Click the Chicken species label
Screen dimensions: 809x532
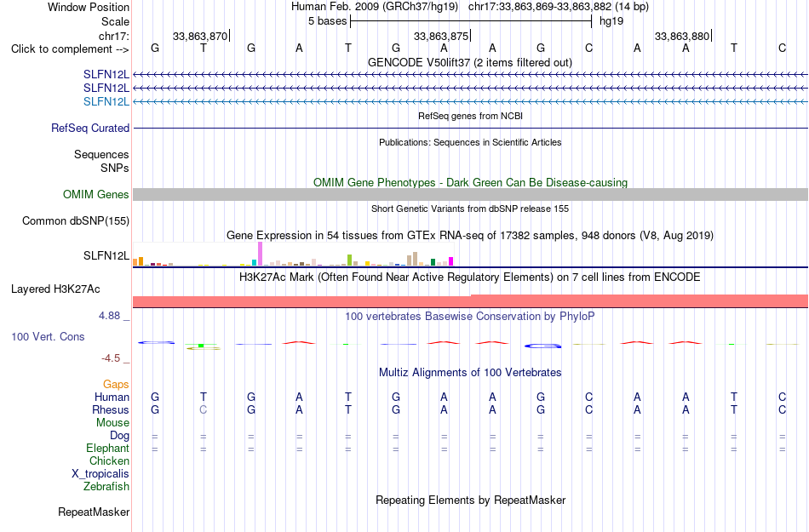tap(109, 460)
